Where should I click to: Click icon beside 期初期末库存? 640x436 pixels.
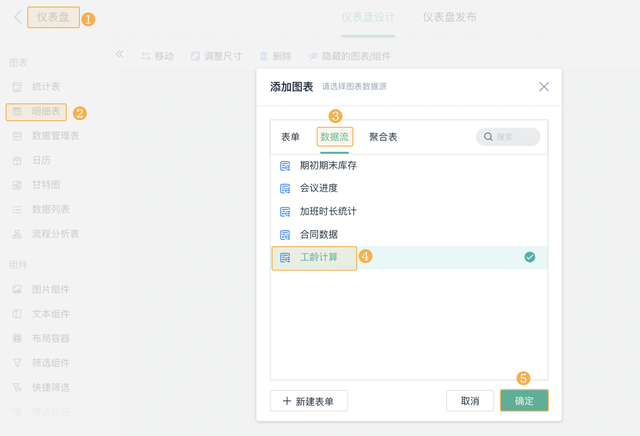(x=285, y=166)
